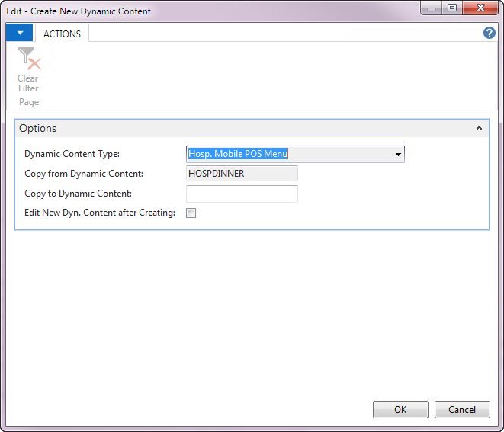Collapse the Options section using its chevron

(479, 128)
